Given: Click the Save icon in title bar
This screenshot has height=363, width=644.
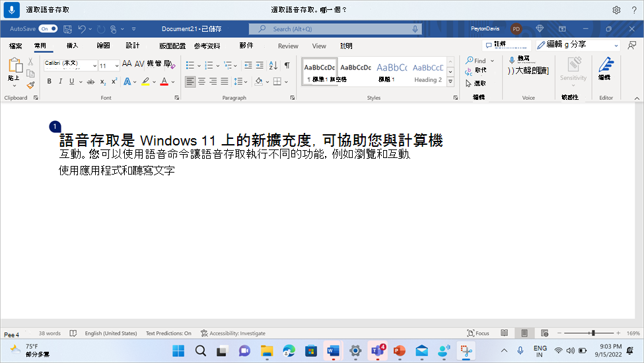Looking at the screenshot, I should coord(68,29).
